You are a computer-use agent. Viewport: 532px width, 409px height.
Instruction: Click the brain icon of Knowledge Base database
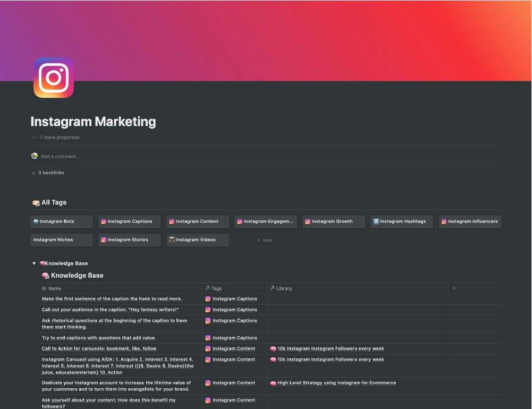click(45, 276)
